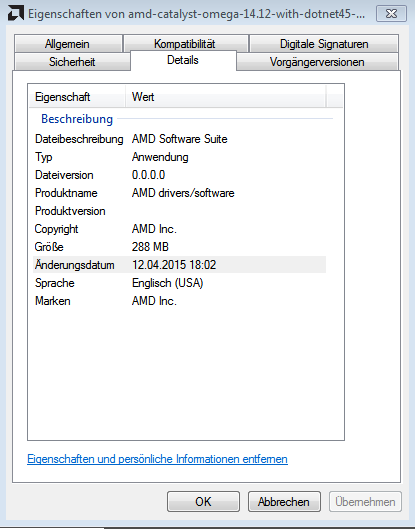
Task: Confirm with the OK button
Action: coord(203,502)
